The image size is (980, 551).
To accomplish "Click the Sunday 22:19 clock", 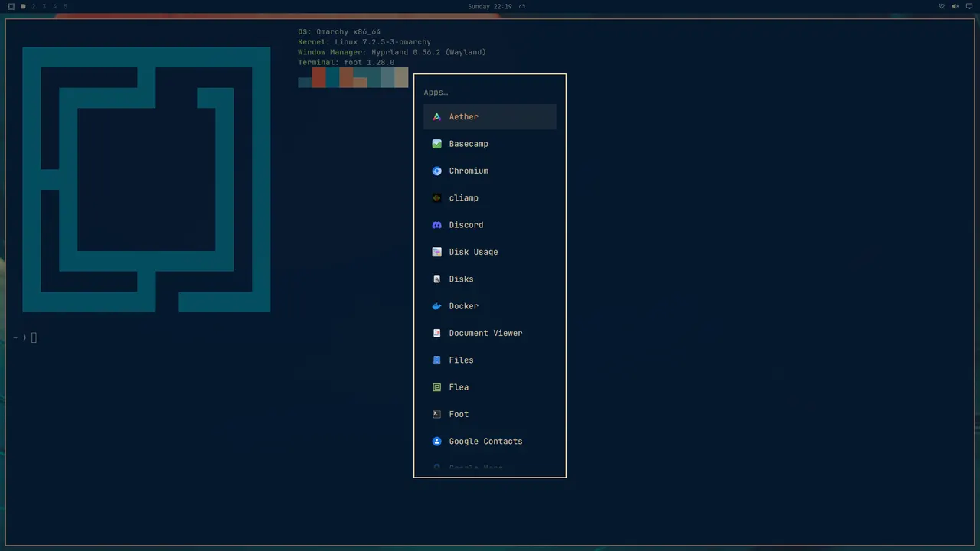I will pyautogui.click(x=490, y=6).
